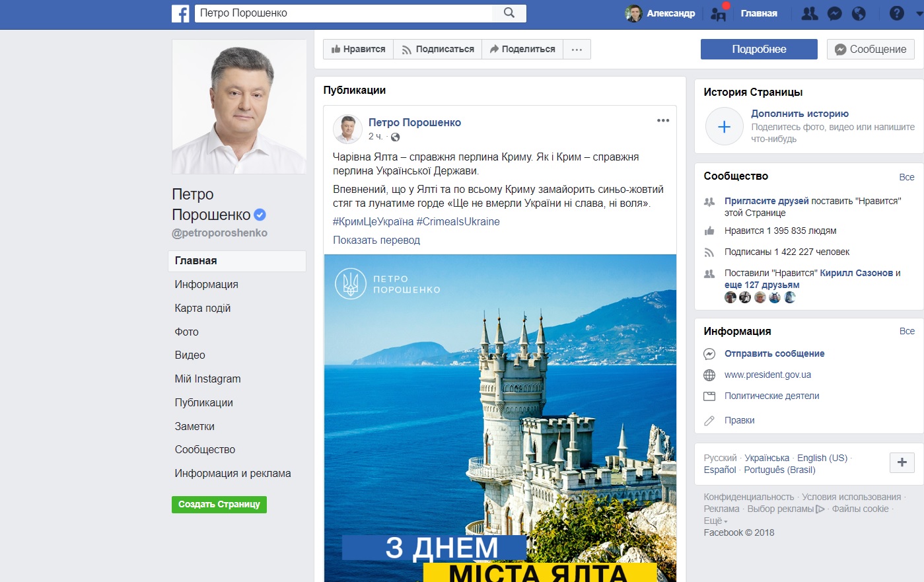The image size is (924, 582).
Task: Click the blue Подробнее button
Action: [x=759, y=50]
